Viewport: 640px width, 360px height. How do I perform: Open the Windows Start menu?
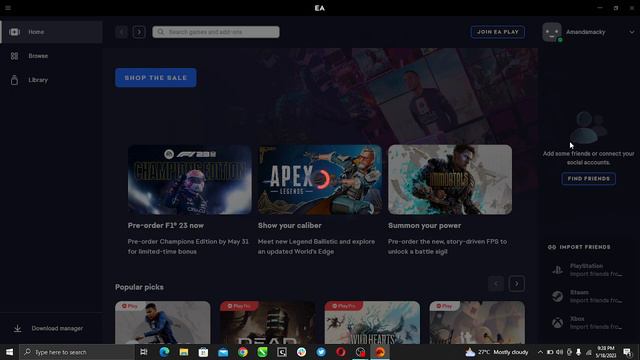[x=9, y=352]
